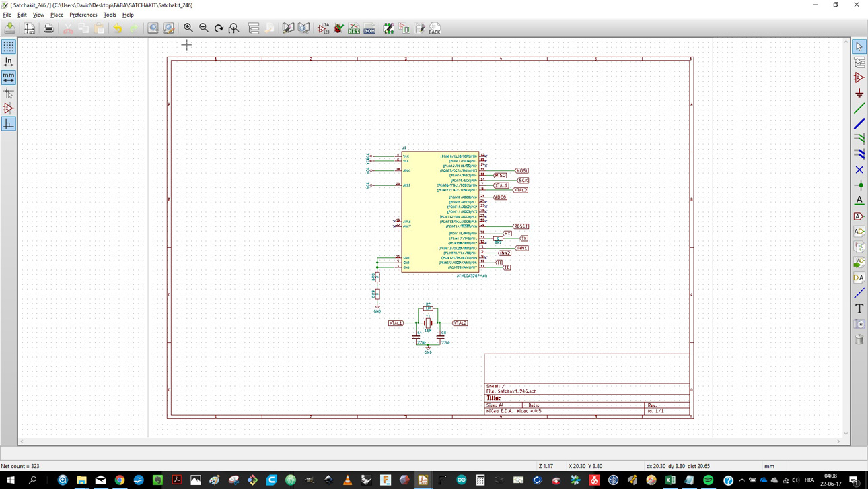Select Place power port tool
Viewport: 868px width, 489px height.
tap(859, 93)
